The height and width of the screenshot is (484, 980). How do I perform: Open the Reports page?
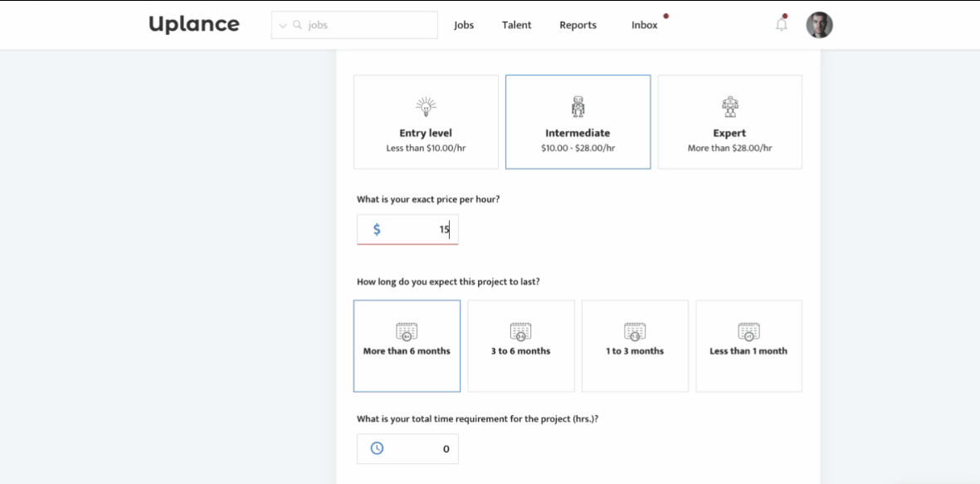point(578,25)
